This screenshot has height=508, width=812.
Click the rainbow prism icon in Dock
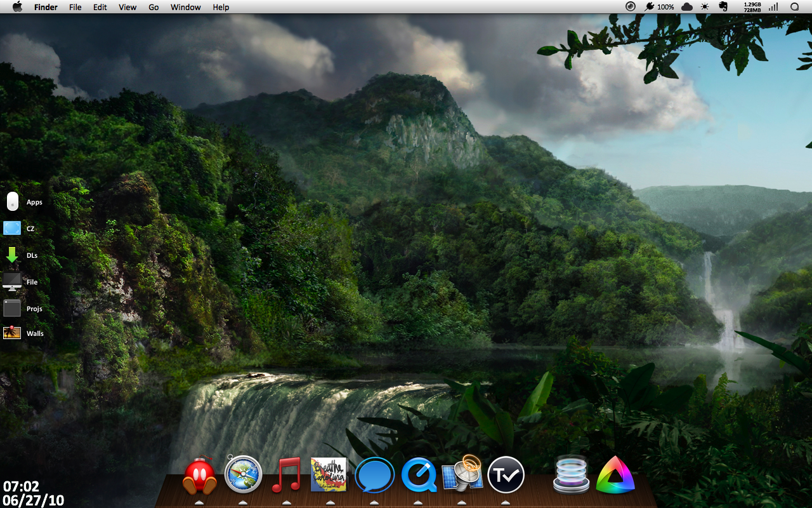[x=615, y=475]
